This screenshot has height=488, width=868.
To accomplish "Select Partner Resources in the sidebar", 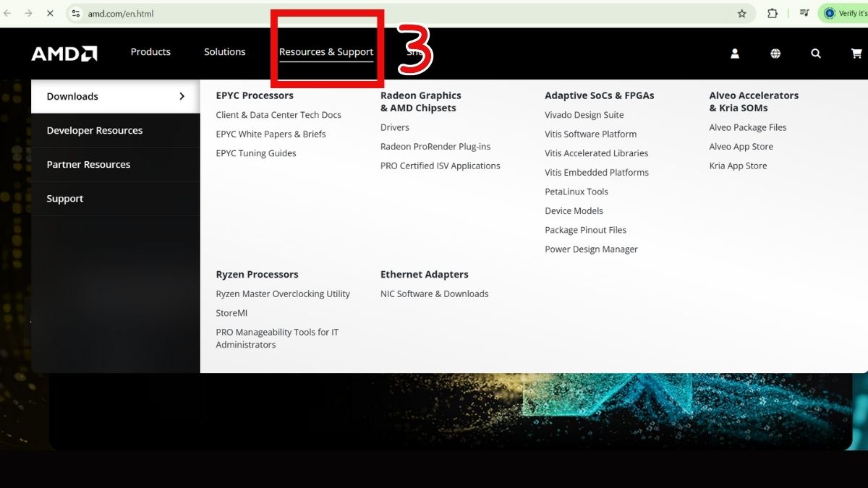I will pos(116,165).
